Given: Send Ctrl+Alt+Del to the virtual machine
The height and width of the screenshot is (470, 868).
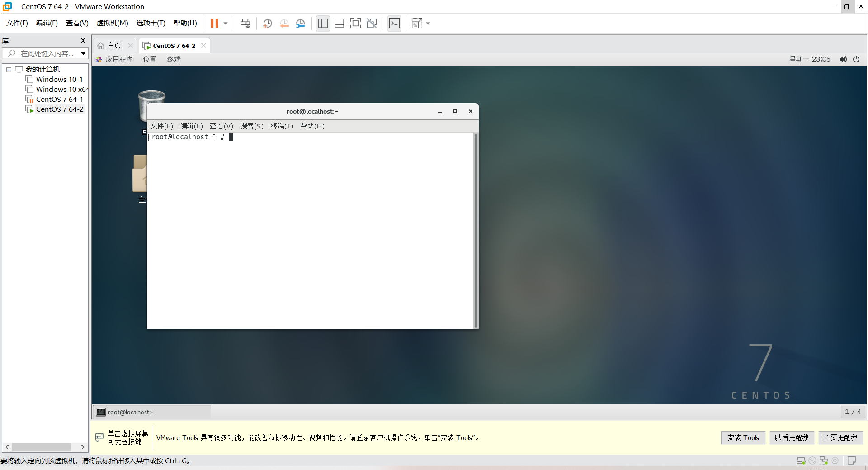Looking at the screenshot, I should [245, 23].
